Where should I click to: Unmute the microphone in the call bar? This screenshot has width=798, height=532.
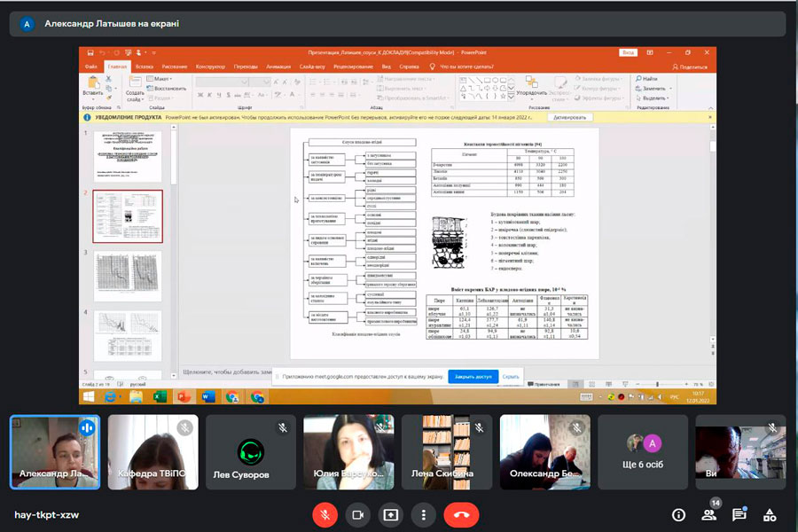pos(326,514)
